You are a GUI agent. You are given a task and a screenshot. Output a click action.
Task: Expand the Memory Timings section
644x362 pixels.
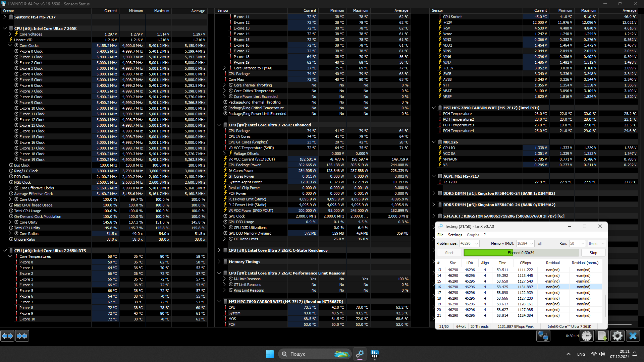(x=219, y=262)
